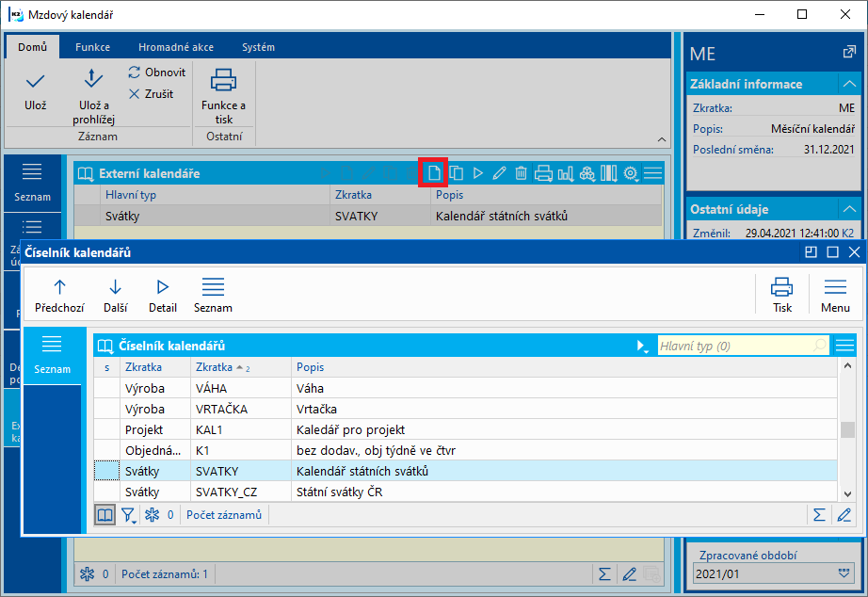The image size is (868, 597).
Task: Open the hamburger menu beside Hlavní typ search
Action: tap(844, 347)
